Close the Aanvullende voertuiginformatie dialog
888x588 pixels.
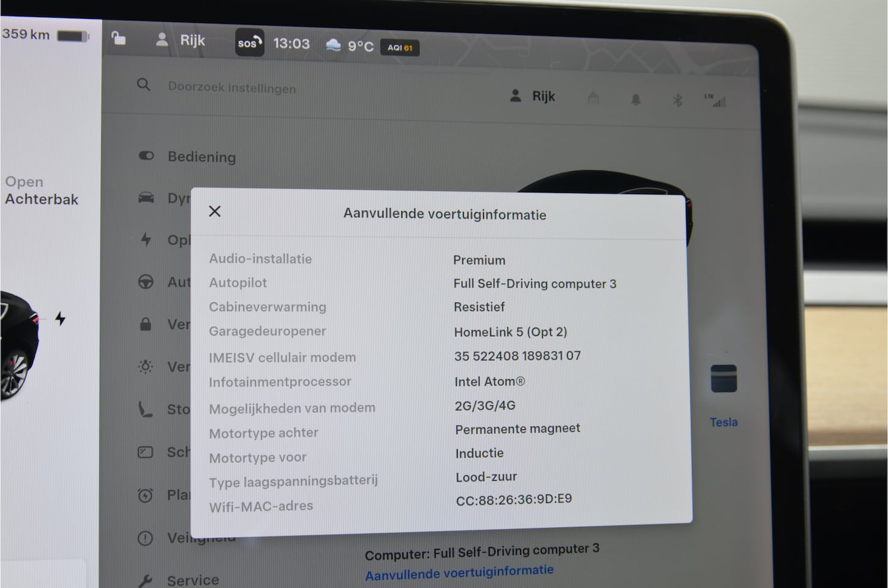214,211
